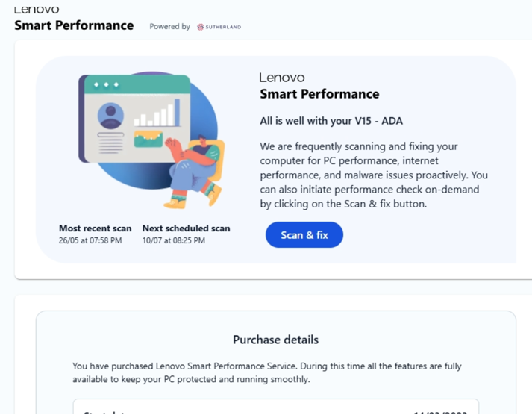Click the Lenovo logo at top left
Screen dimensions: 532x415
37,10
